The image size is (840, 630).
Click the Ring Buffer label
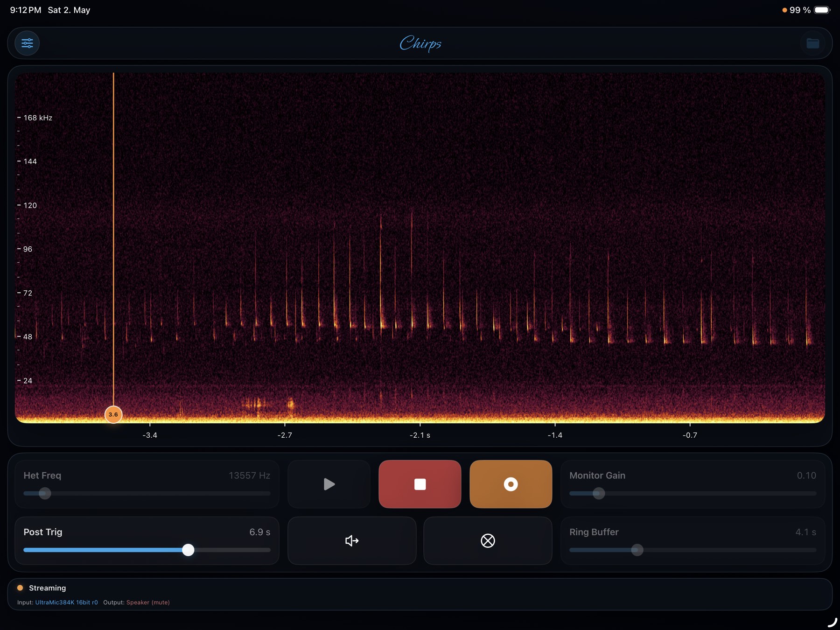(594, 532)
